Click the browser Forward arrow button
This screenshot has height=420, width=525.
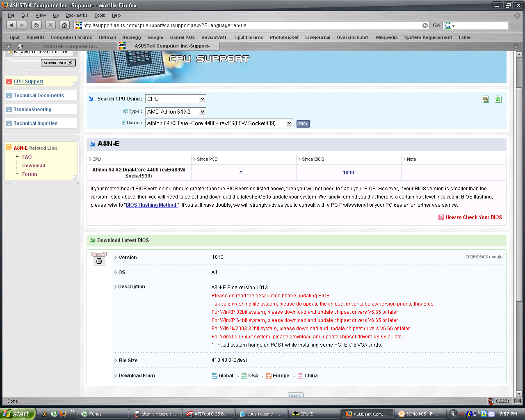(x=22, y=25)
